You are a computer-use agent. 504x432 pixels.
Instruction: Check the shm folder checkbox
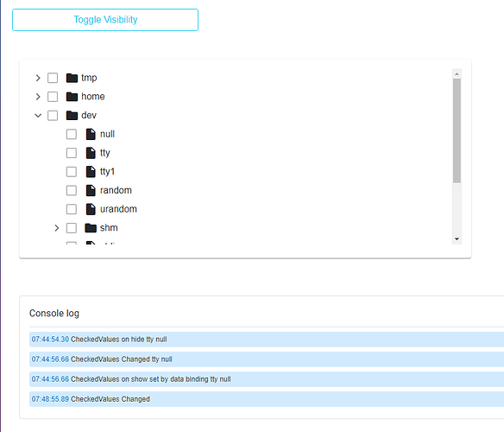coord(72,228)
